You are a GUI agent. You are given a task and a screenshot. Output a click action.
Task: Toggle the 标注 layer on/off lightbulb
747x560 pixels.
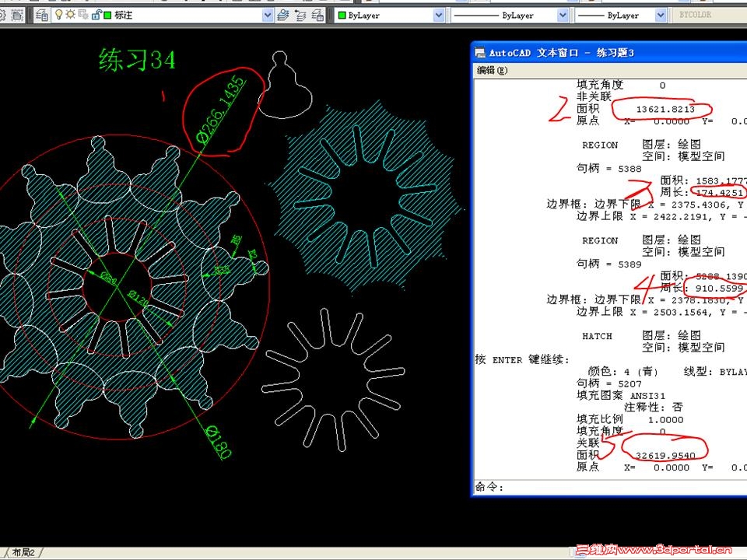coord(59,15)
